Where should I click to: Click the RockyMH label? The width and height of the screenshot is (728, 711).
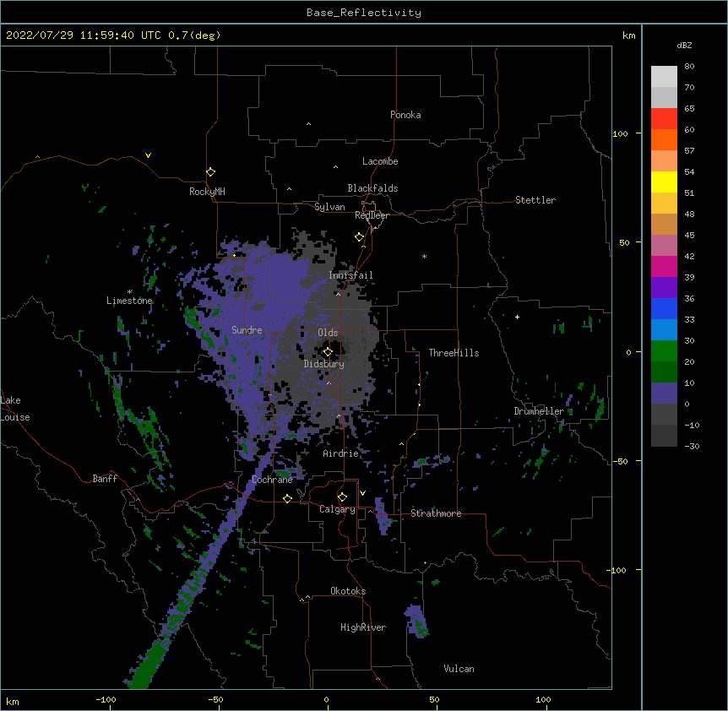coord(207,192)
